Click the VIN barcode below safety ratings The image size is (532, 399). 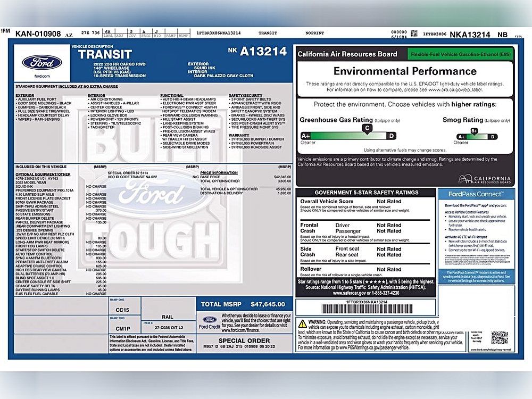click(367, 309)
